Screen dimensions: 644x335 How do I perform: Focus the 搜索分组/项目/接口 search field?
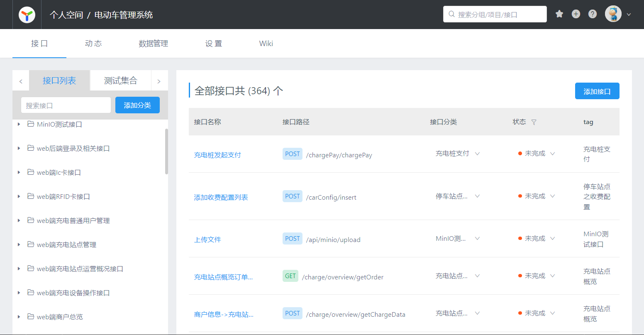(x=495, y=14)
